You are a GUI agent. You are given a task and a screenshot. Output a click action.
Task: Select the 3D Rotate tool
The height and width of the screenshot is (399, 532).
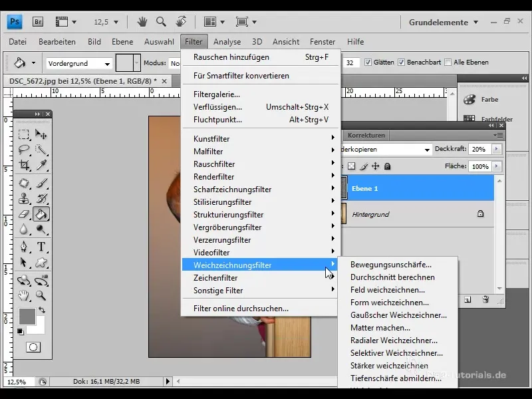tap(24, 280)
